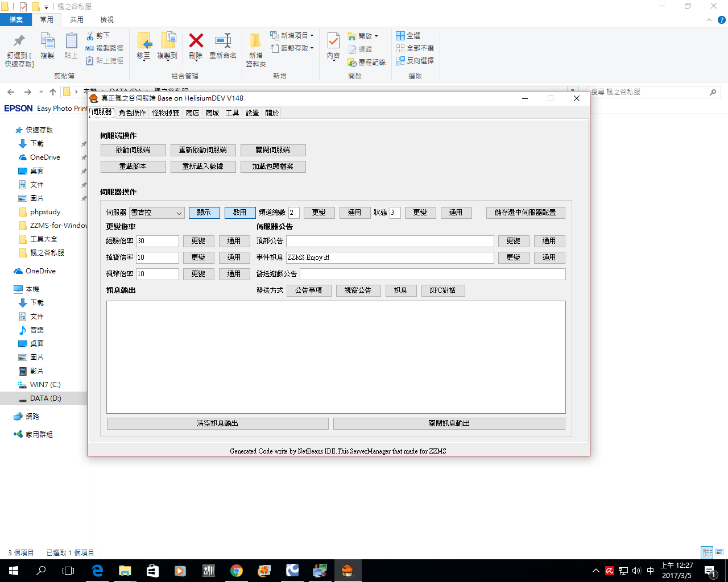Click the 啟動伺服端 button
Screen dimensions: 728x582
pos(133,150)
